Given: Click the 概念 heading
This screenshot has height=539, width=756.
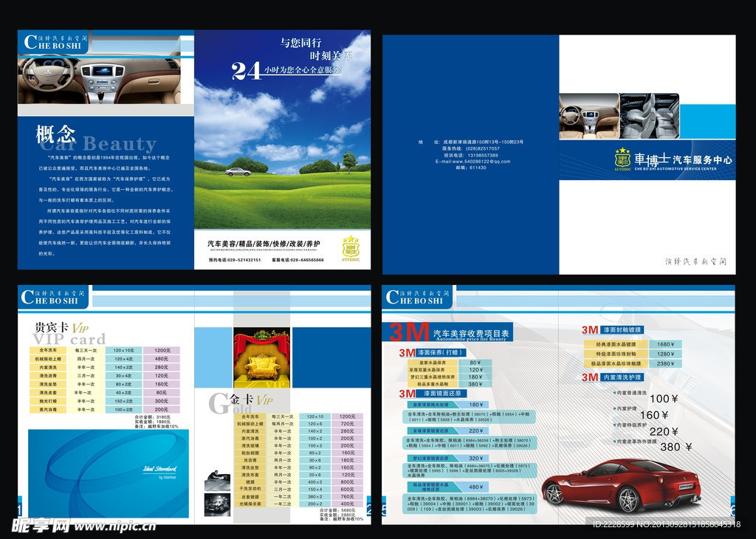Looking at the screenshot, I should point(56,134).
